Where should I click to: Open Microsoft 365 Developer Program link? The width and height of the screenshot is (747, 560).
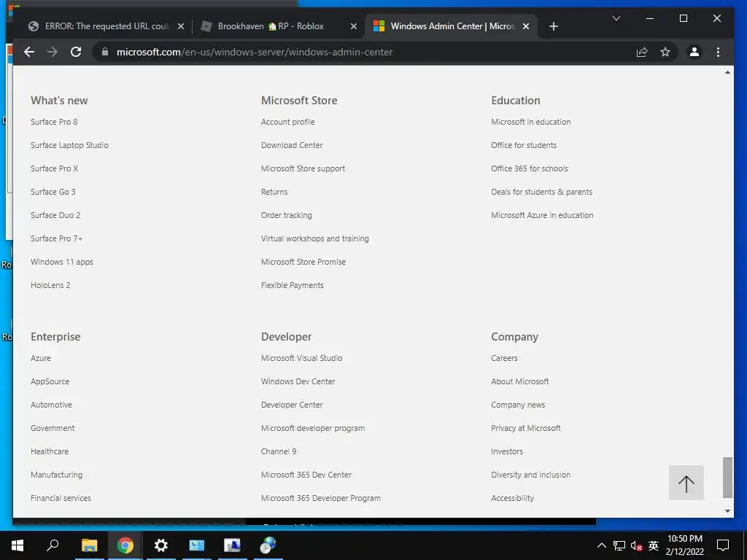pyautogui.click(x=321, y=498)
